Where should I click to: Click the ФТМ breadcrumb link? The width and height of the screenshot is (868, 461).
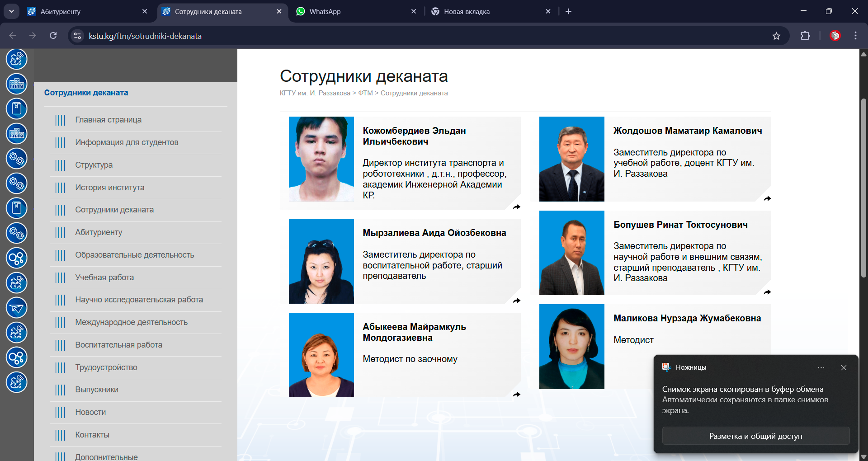pos(365,93)
